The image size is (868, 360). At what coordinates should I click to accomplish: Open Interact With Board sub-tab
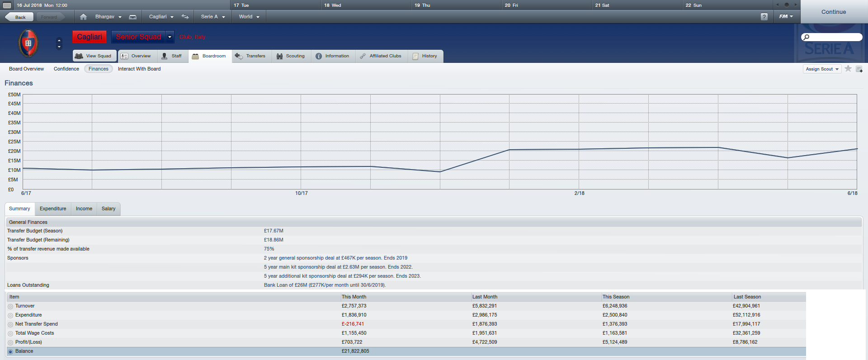click(139, 69)
